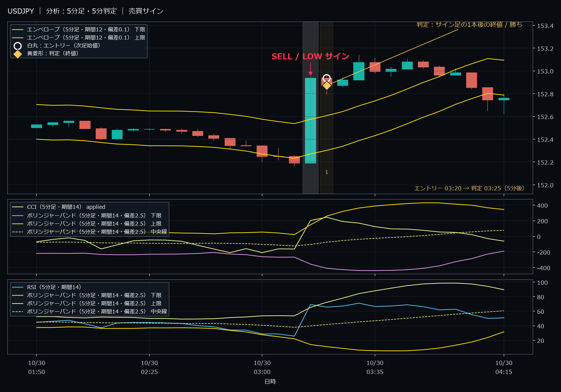Click the "100" RSI axis label
Viewport: 561px width, 392px height.
[542, 283]
